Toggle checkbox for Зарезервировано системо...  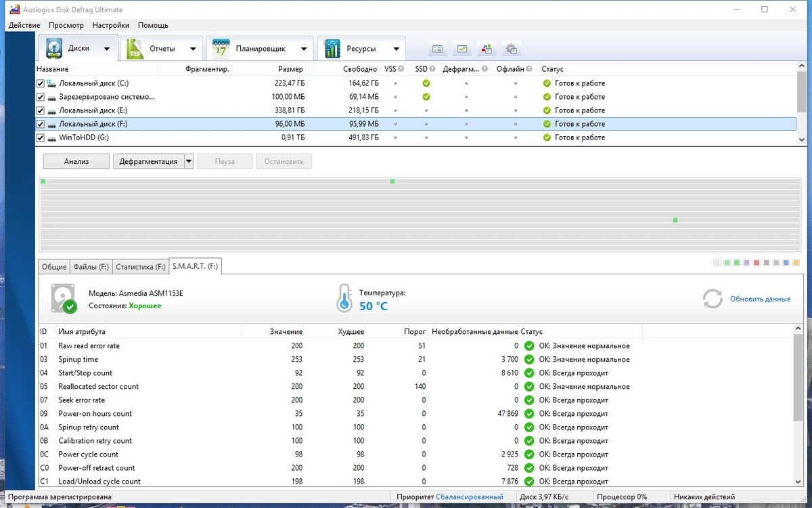click(41, 97)
